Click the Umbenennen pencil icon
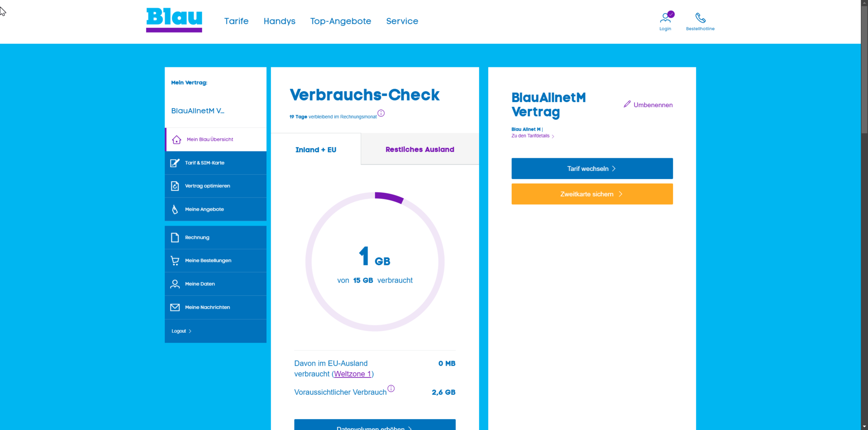The image size is (868, 430). click(x=627, y=104)
